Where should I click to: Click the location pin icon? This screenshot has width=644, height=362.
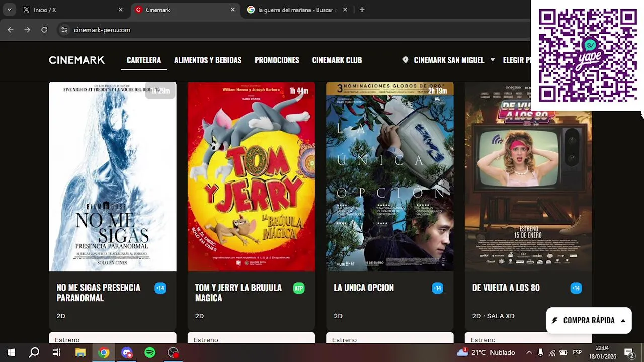pyautogui.click(x=406, y=60)
